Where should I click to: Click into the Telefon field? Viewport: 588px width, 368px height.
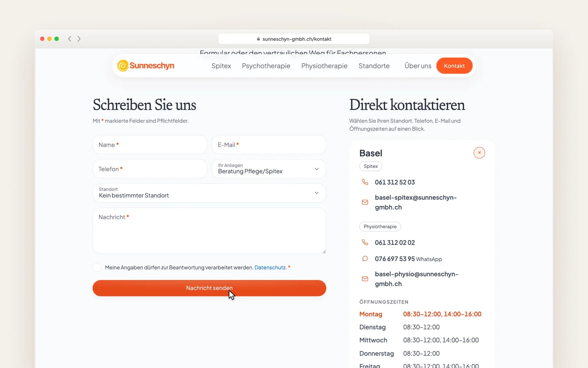150,169
